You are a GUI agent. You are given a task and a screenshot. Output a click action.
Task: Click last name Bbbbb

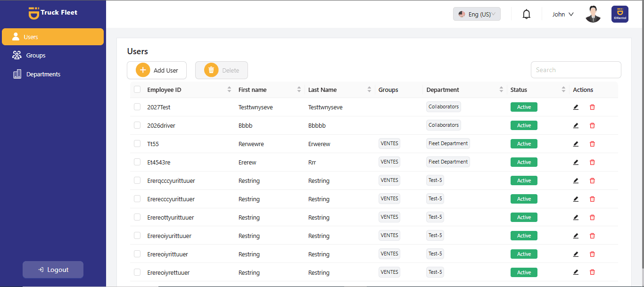[317, 125]
